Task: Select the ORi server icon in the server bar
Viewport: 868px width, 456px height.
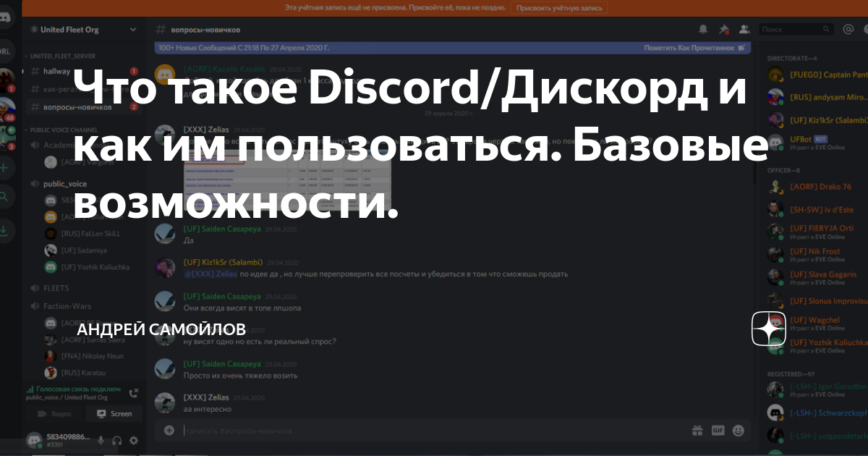Action: click(6, 51)
